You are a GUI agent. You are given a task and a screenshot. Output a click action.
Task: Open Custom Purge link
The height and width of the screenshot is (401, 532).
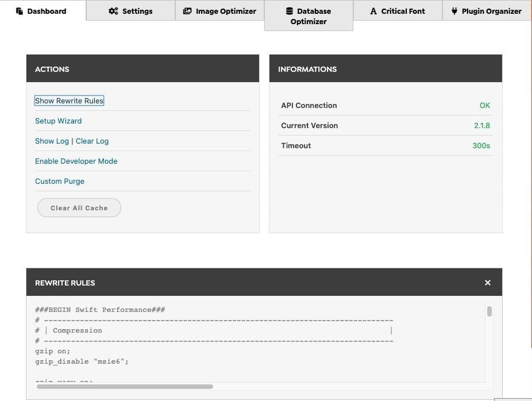(x=60, y=181)
